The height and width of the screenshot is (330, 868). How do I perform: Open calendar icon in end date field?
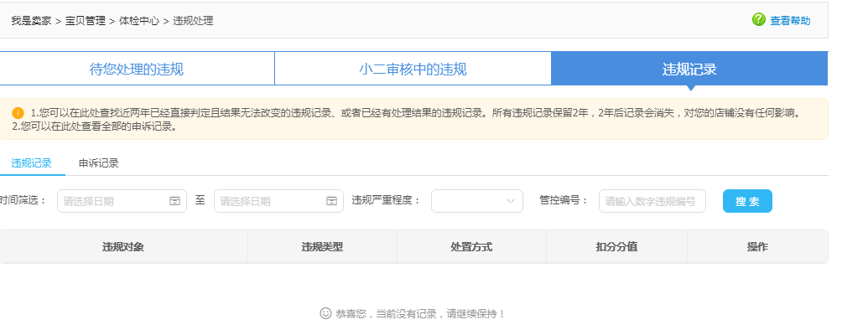click(331, 201)
